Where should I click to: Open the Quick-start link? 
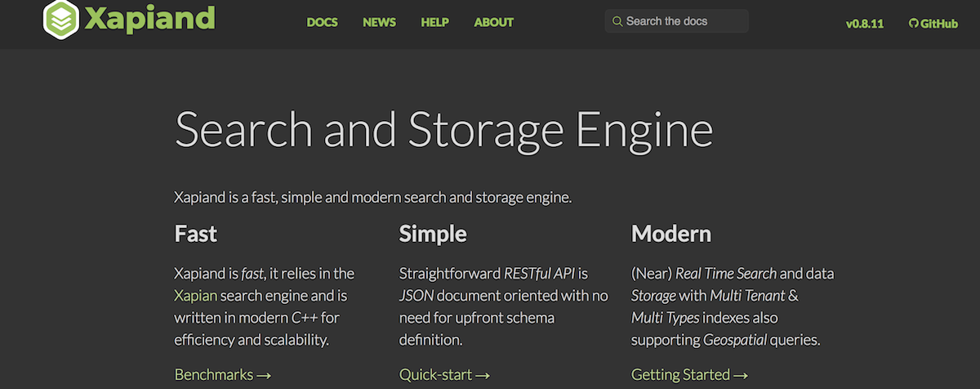(435, 375)
